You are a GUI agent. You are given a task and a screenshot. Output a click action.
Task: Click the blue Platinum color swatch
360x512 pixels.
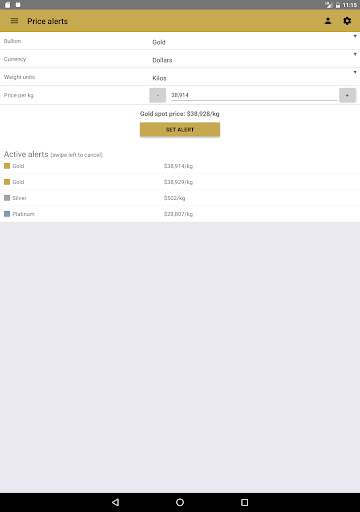7,214
